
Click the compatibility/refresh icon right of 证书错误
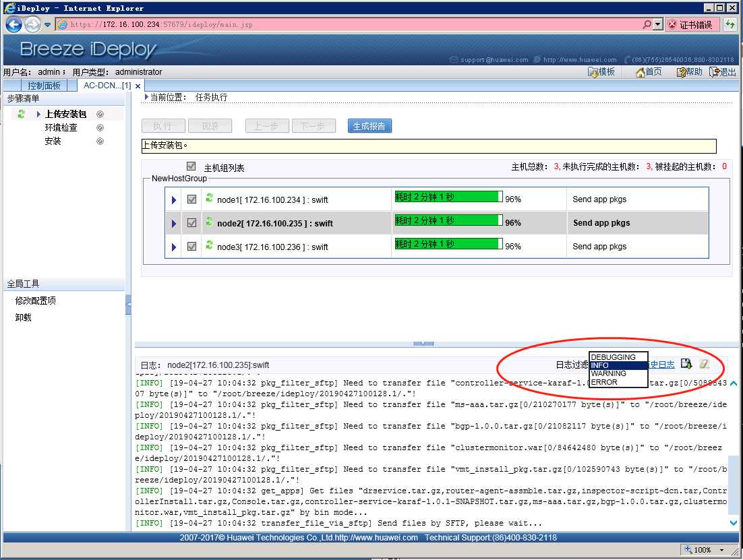730,24
